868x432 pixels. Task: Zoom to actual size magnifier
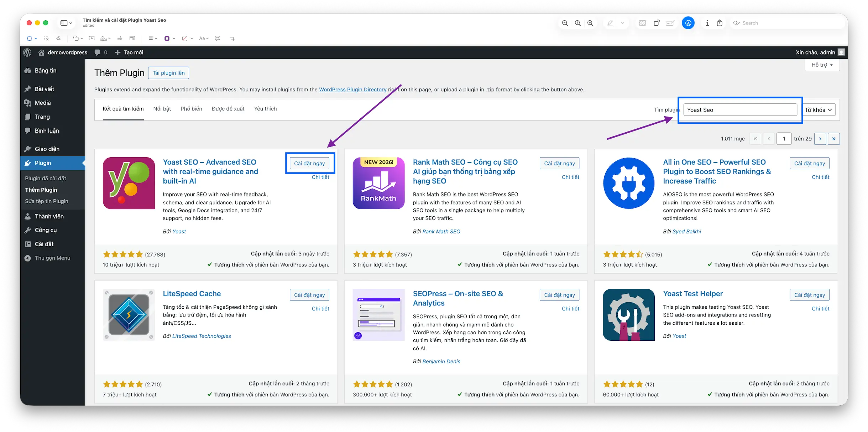click(577, 23)
